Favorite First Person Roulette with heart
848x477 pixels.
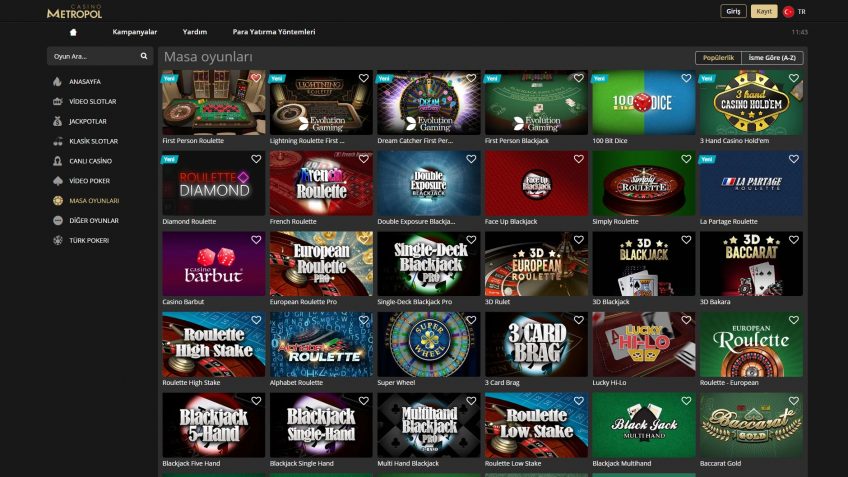[x=256, y=78]
